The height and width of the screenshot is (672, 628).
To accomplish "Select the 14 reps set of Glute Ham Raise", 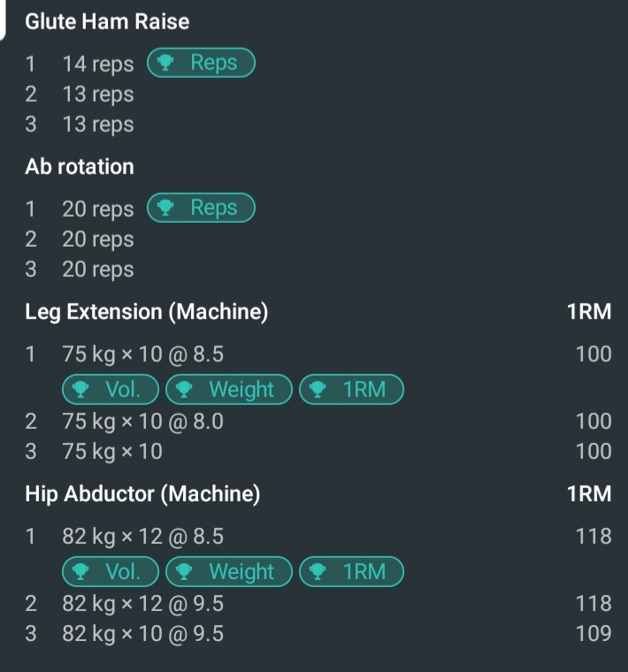I will point(97,65).
